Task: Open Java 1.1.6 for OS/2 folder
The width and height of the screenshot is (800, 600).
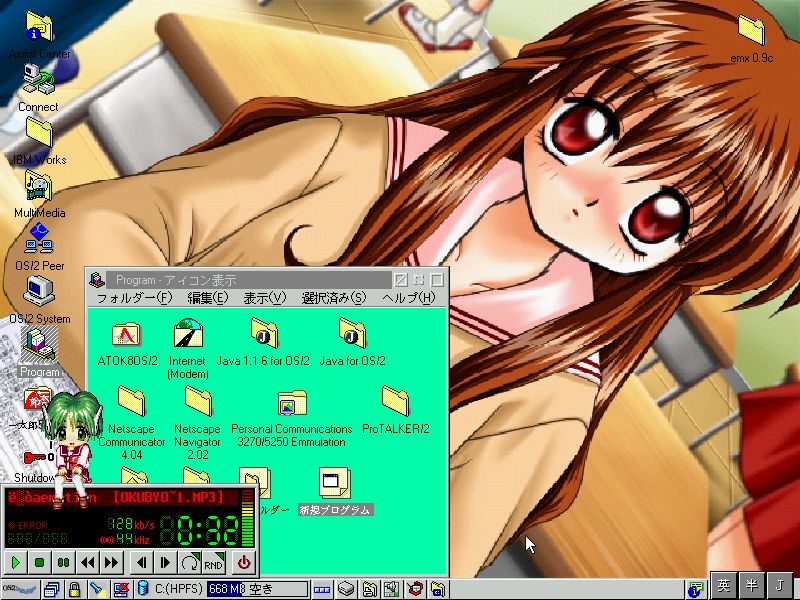Action: [x=264, y=334]
